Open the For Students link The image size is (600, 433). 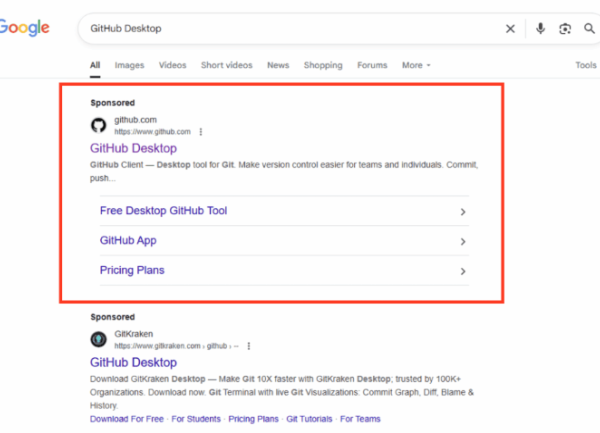196,419
